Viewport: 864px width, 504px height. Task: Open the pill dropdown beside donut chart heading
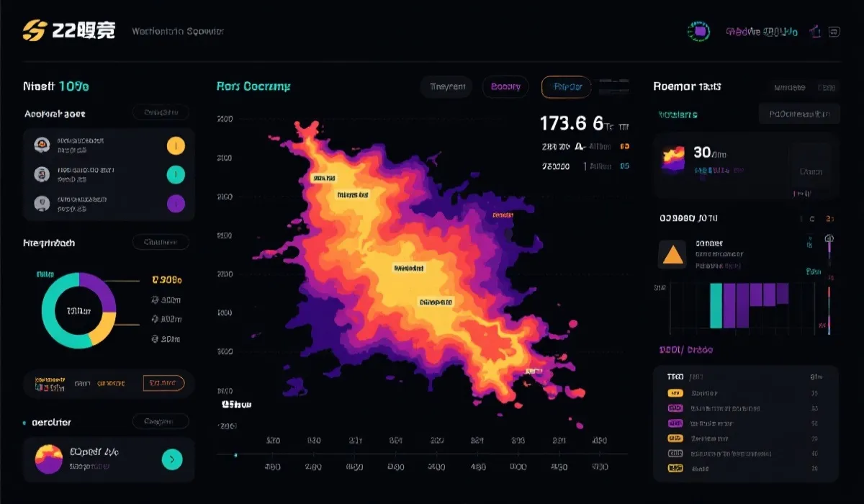point(161,243)
